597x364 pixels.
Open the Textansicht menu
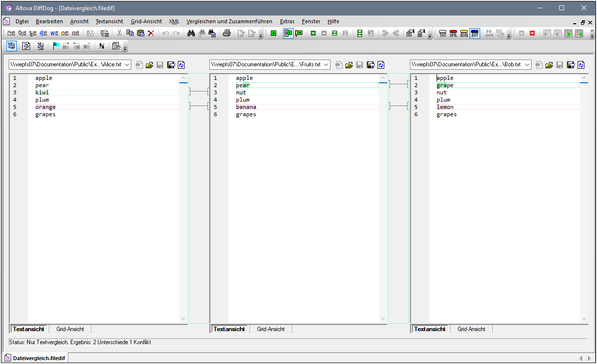(x=109, y=21)
